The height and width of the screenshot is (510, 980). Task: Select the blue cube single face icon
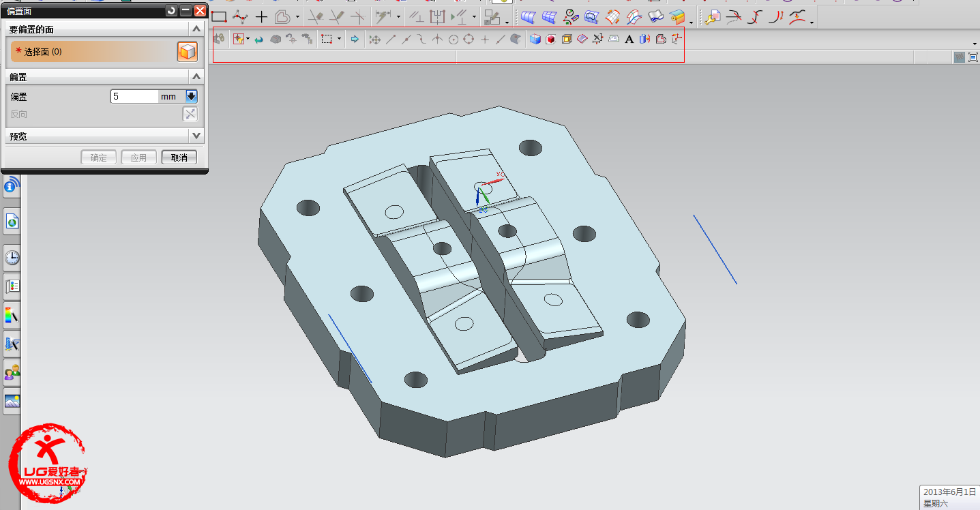point(535,40)
